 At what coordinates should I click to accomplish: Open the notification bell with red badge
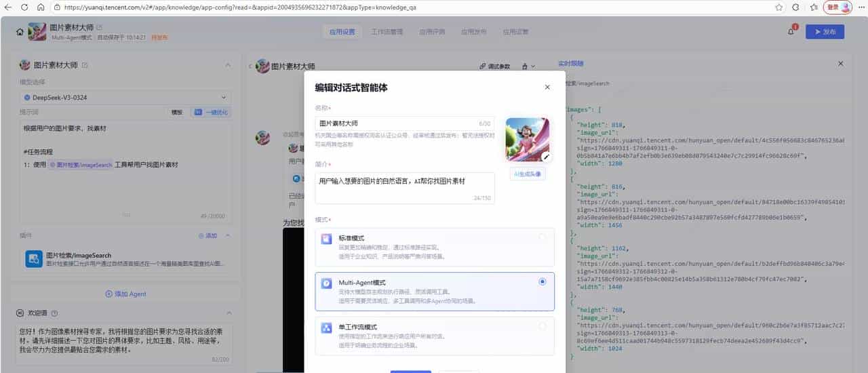791,31
